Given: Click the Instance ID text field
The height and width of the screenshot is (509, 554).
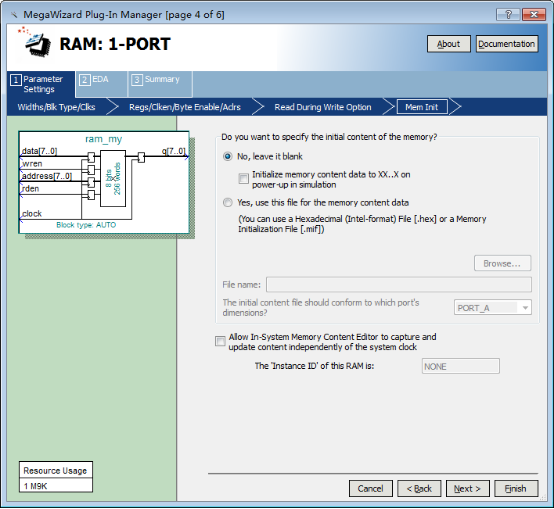Looking at the screenshot, I should [x=461, y=366].
